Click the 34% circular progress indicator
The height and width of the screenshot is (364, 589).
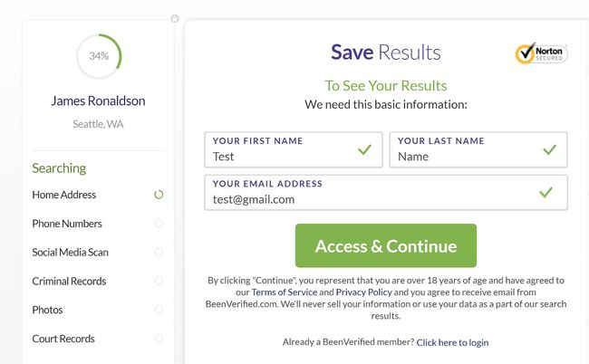pos(99,56)
